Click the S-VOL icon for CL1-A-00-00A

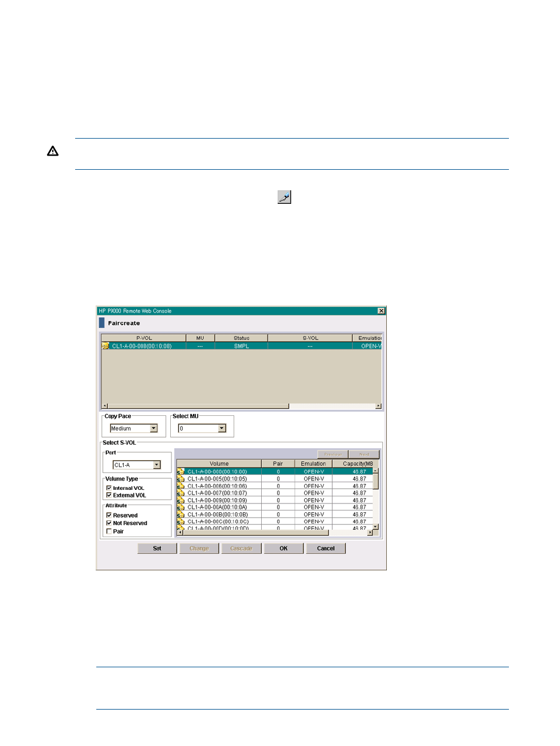[x=181, y=508]
